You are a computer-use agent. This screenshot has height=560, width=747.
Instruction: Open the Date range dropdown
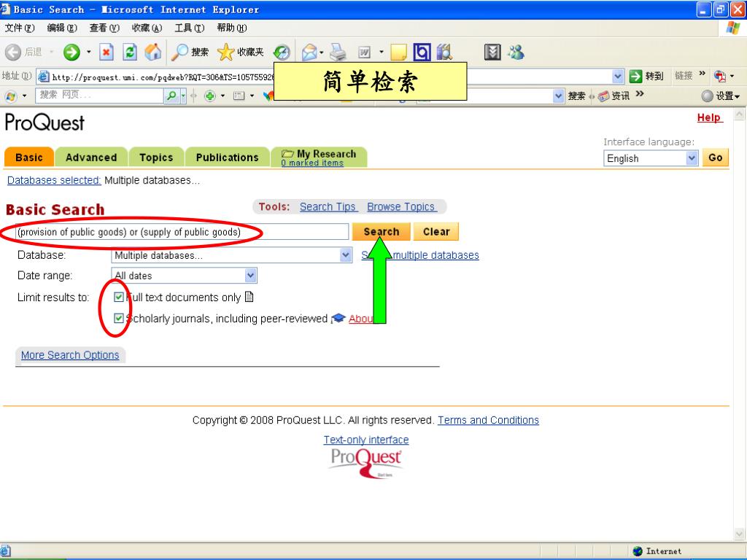click(x=251, y=275)
